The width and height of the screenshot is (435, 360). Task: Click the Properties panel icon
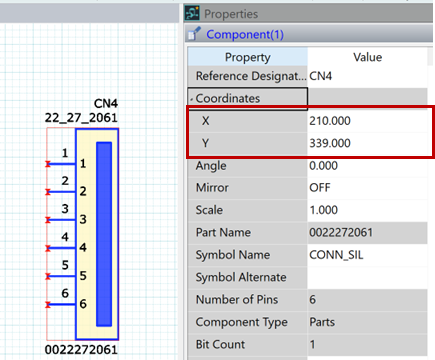pos(192,13)
